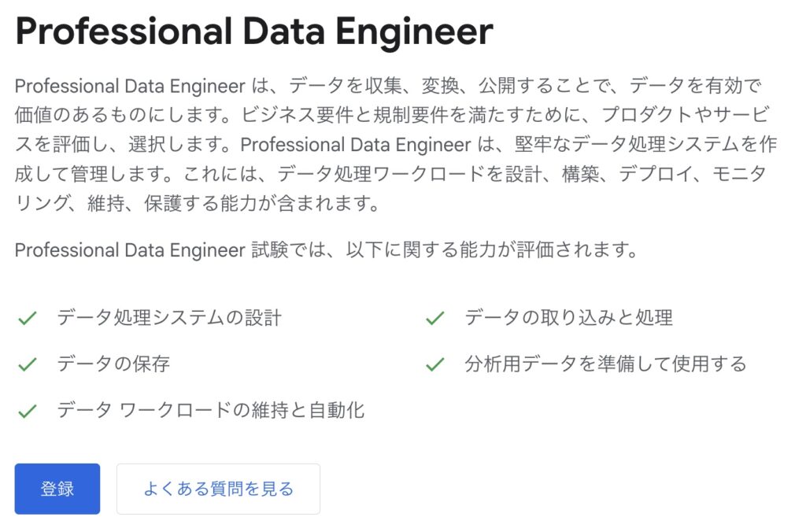Click checkmark beside データ ワークロードの維持と自動化
Image resolution: width=806 pixels, height=532 pixels.
point(28,412)
